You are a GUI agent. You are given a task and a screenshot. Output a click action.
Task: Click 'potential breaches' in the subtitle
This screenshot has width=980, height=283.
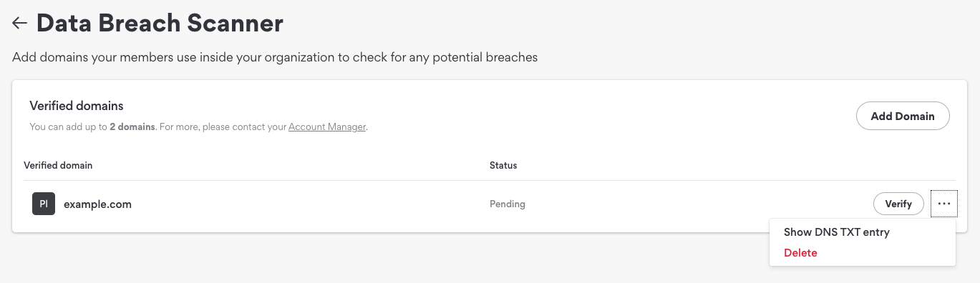[x=486, y=56]
